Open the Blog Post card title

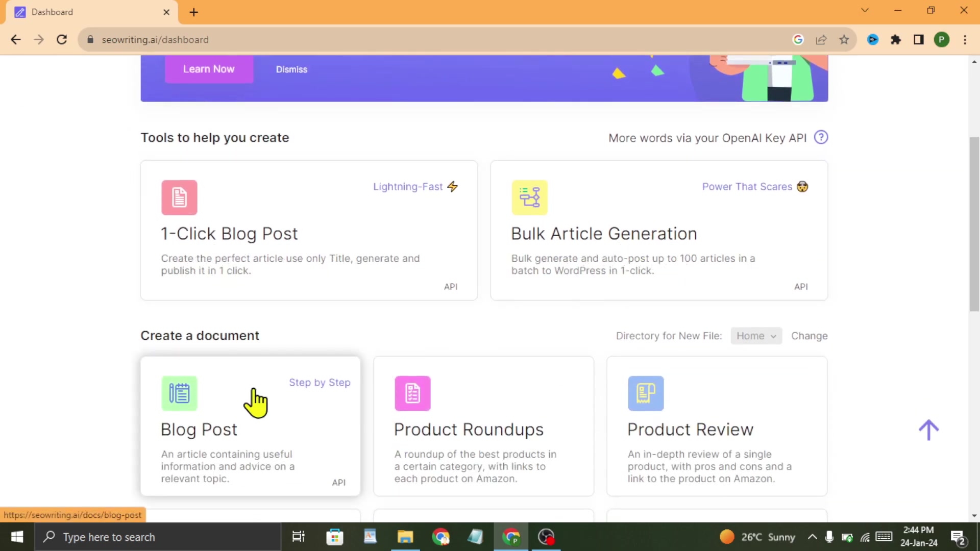click(199, 430)
